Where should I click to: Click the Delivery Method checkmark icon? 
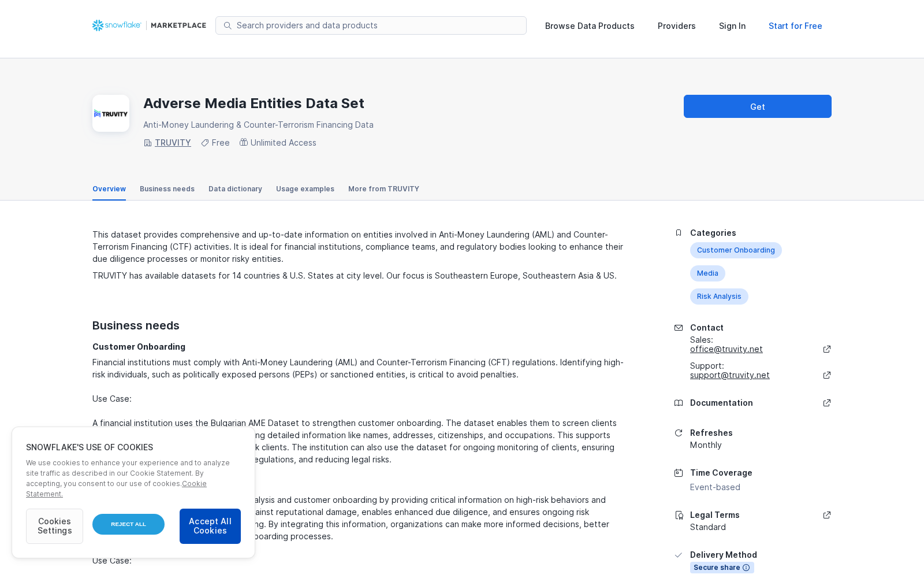pyautogui.click(x=679, y=555)
